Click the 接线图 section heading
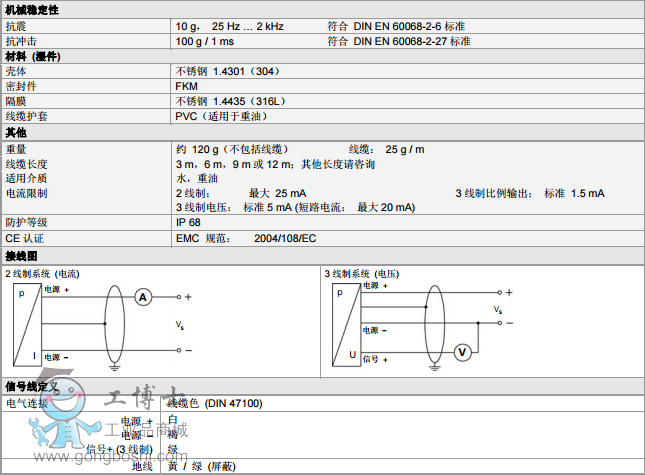Viewport: 645px width, 475px height. [21, 257]
